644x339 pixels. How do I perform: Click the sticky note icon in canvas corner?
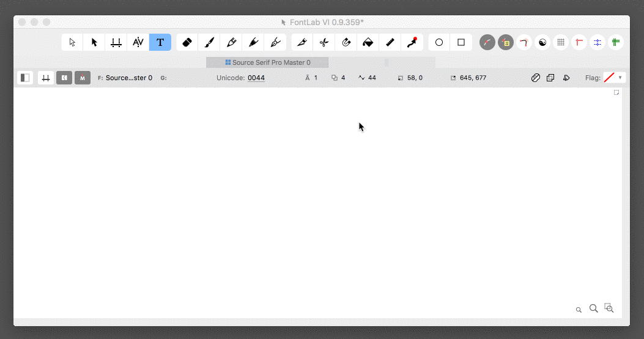616,92
